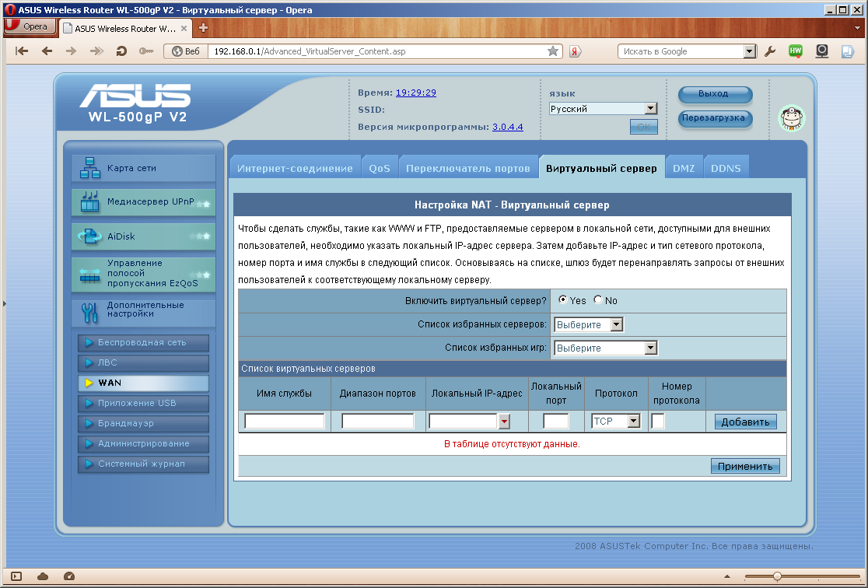Click the Перезагрузка reboot button
868x588 pixels.
tap(715, 118)
